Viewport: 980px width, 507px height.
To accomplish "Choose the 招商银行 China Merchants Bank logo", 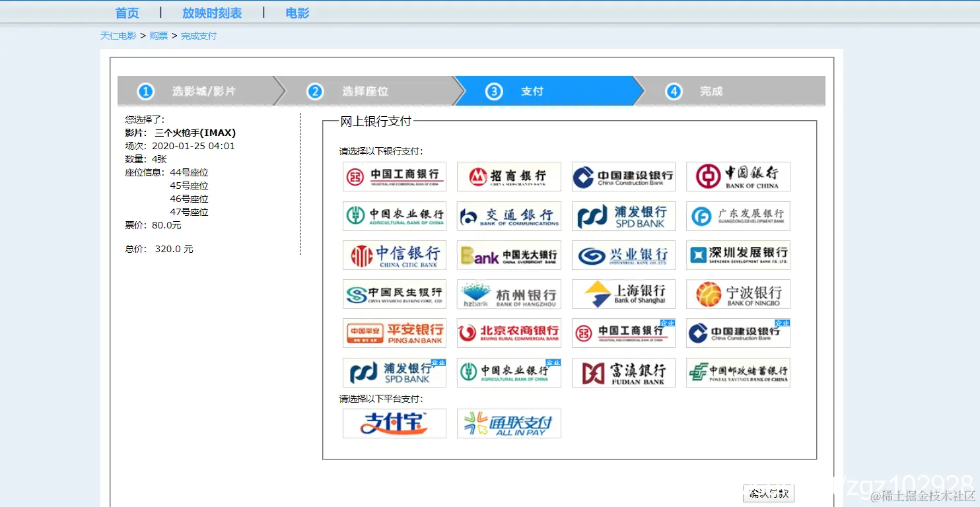I will point(508,176).
